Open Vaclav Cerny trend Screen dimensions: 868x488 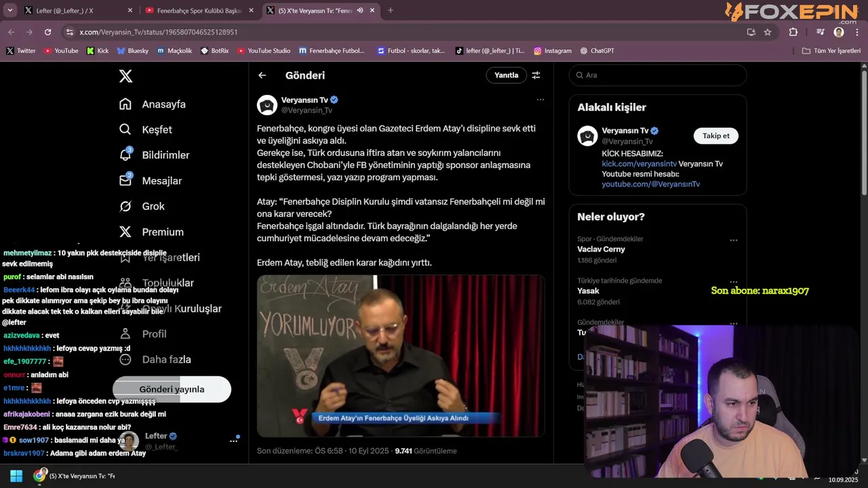[x=601, y=249]
